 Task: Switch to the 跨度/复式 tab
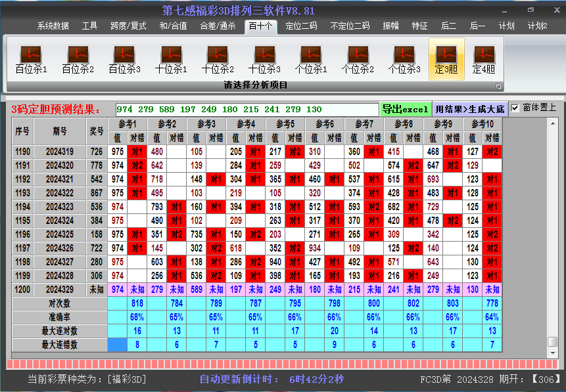128,26
